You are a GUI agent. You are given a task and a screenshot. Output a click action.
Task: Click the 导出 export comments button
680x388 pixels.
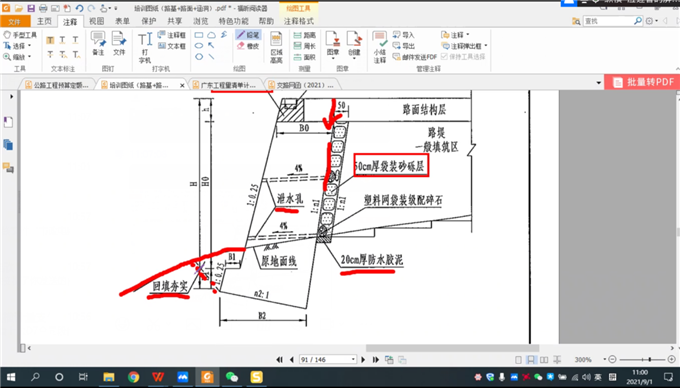404,46
